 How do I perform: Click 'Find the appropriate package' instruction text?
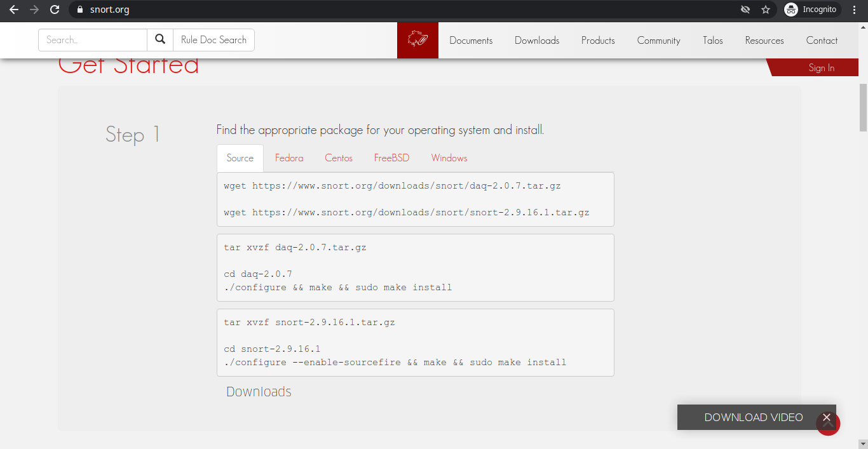click(x=380, y=130)
